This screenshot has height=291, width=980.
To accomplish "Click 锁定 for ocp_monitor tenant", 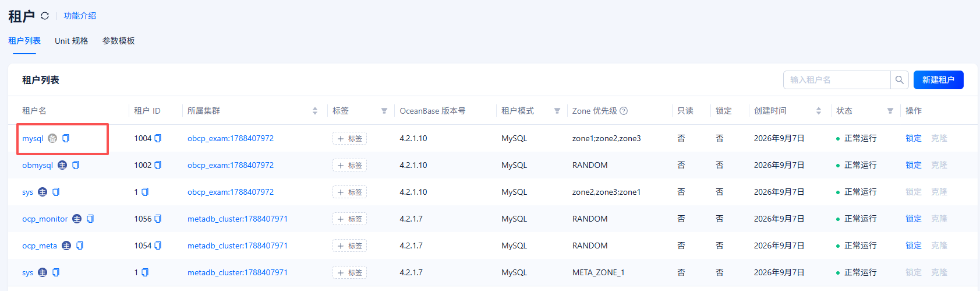I will 914,219.
